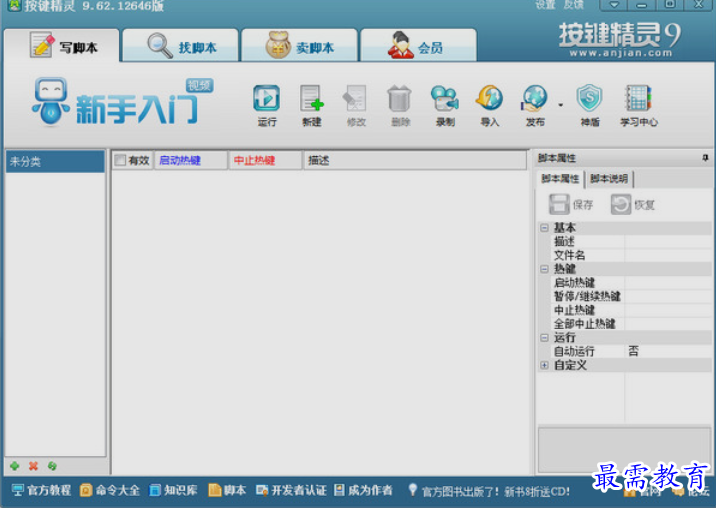Click the 启动热键 property value field

[x=668, y=282]
